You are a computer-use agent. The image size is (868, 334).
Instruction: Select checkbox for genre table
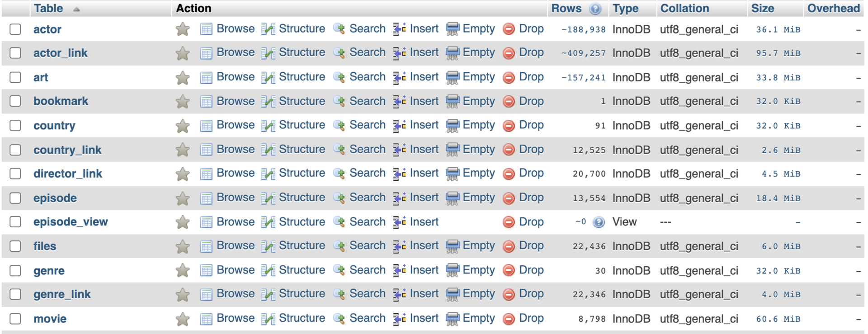15,271
